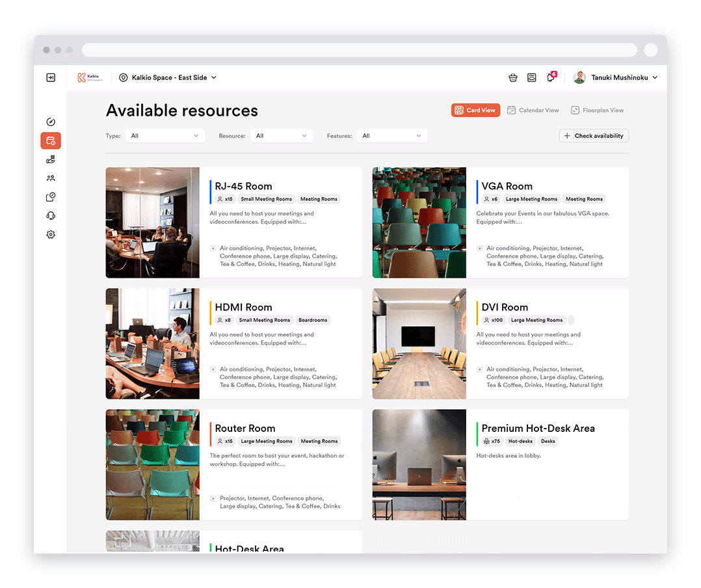Open the RJ-45 Room title
This screenshot has width=701, height=588.
pyautogui.click(x=243, y=187)
